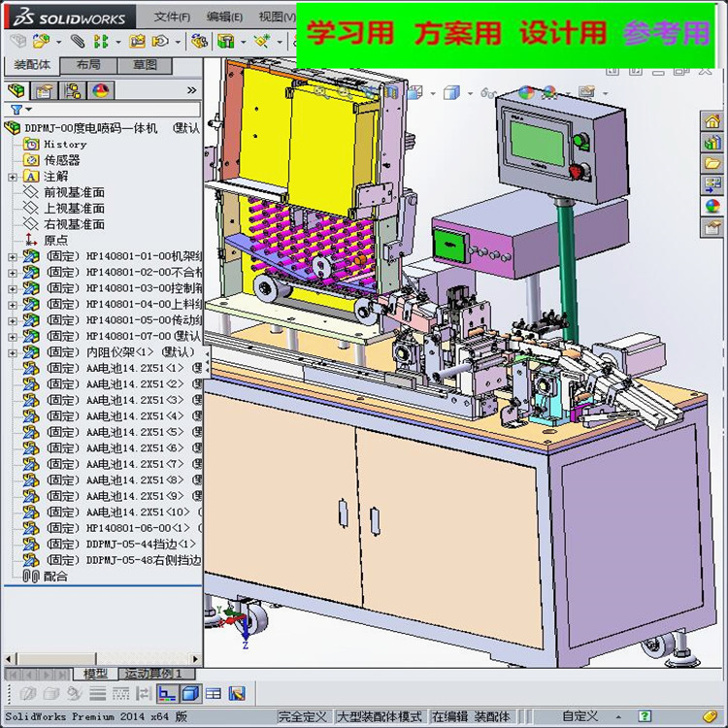Expand the 内阻仪架<1> tree node

click(13, 353)
